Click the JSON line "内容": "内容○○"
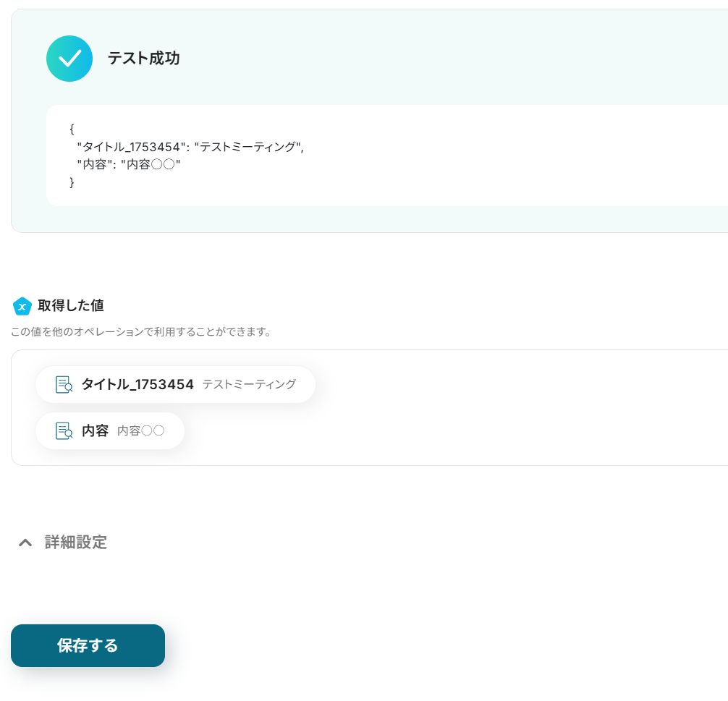 click(x=128, y=165)
